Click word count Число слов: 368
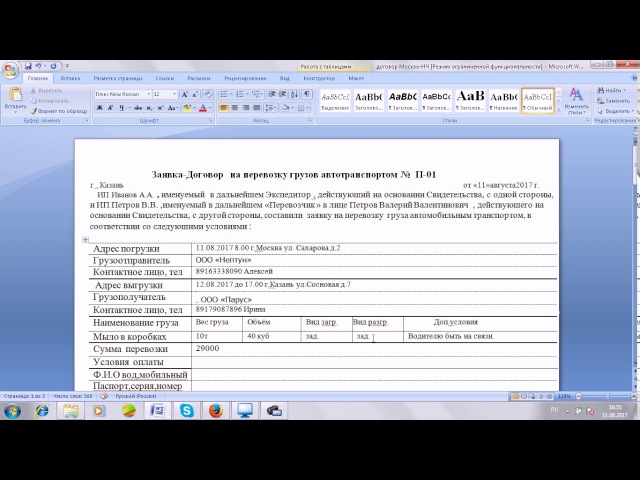This screenshot has height=480, width=640. pos(73,396)
